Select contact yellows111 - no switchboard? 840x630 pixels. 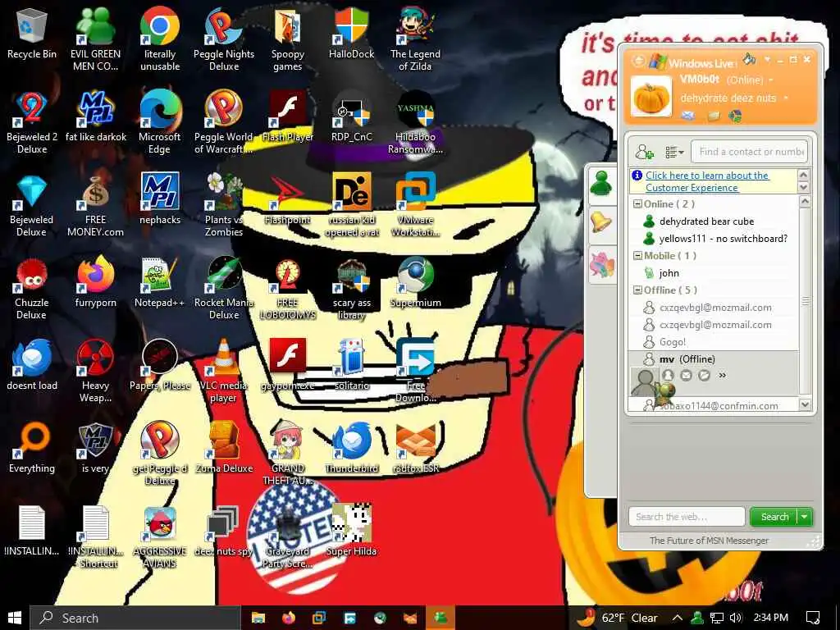coord(714,239)
